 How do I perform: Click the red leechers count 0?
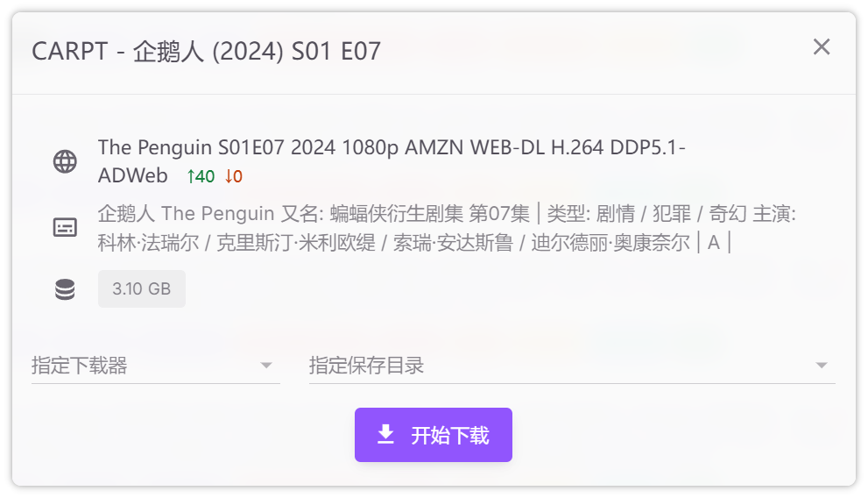click(x=233, y=176)
